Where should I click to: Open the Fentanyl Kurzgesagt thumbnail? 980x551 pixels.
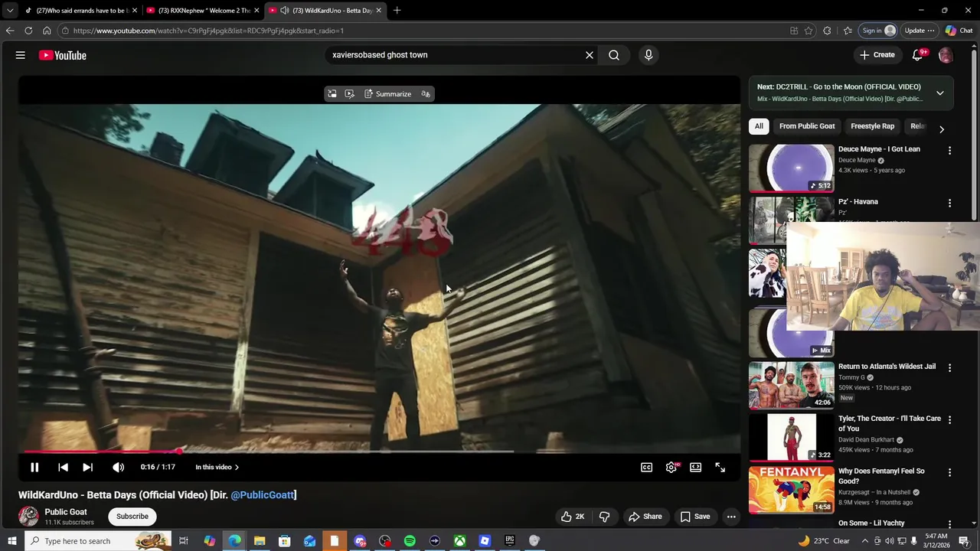[x=791, y=490]
